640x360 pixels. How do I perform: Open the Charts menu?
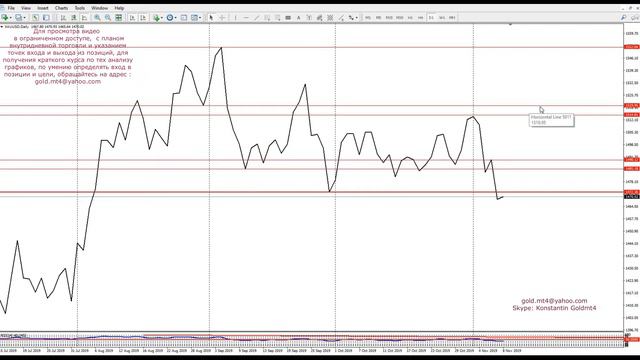point(61,8)
